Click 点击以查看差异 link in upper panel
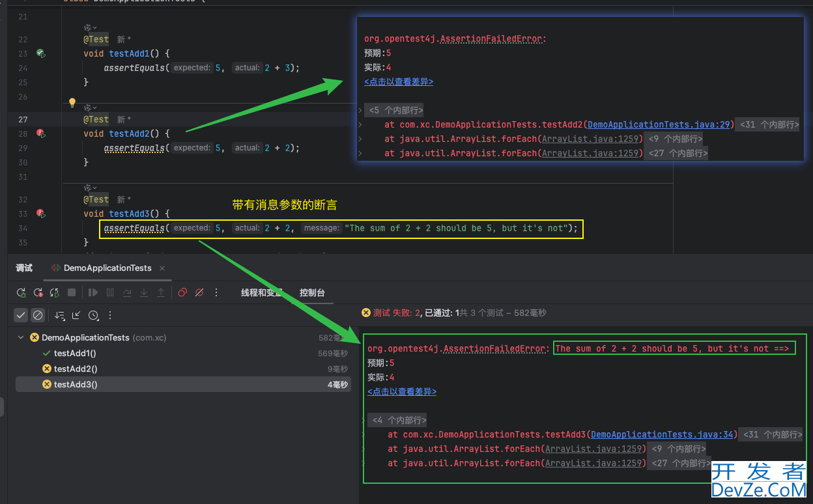 point(399,81)
